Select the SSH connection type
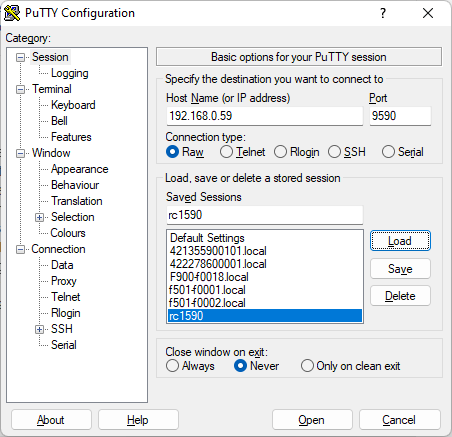Image resolution: width=452 pixels, height=437 pixels. [347, 152]
